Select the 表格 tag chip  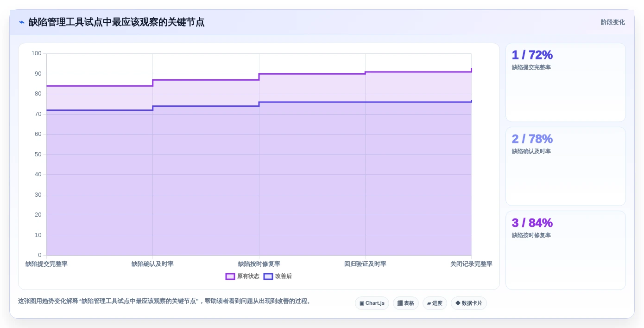pos(406,303)
